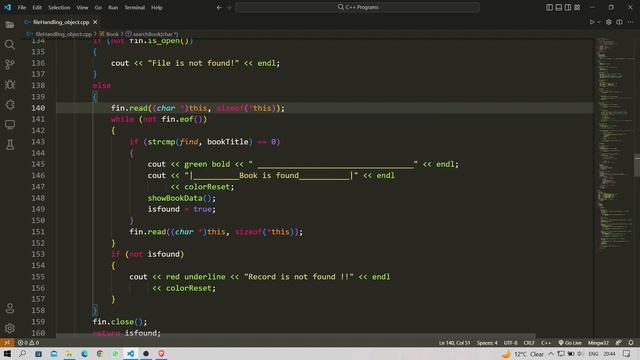Open the Chrome icon on the taskbar

click(100, 354)
